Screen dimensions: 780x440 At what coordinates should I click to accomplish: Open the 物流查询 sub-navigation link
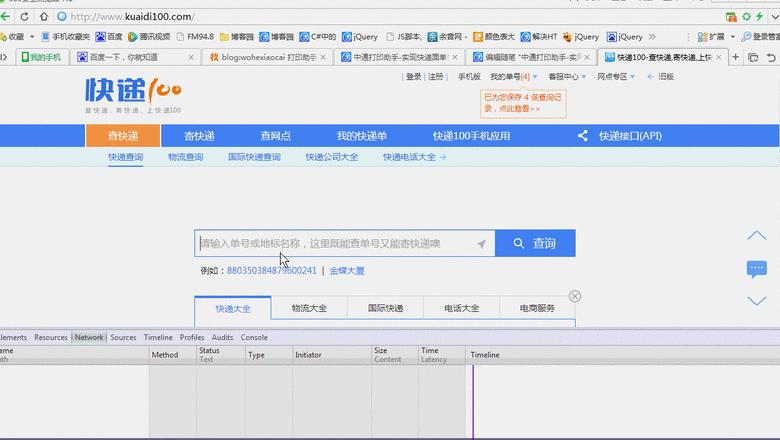186,157
